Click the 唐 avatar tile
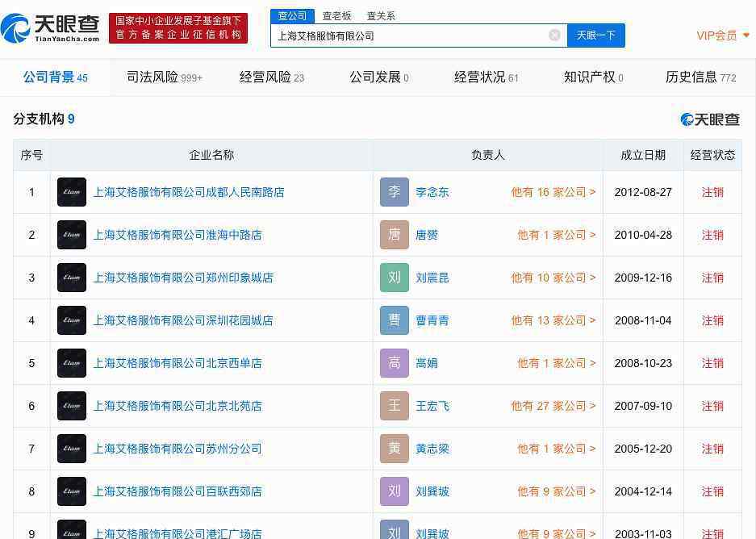 [x=395, y=235]
